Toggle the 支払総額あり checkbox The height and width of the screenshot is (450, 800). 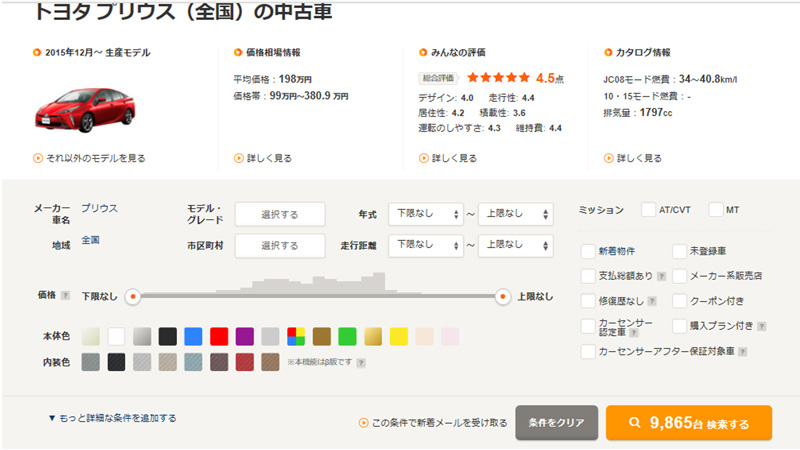(588, 276)
